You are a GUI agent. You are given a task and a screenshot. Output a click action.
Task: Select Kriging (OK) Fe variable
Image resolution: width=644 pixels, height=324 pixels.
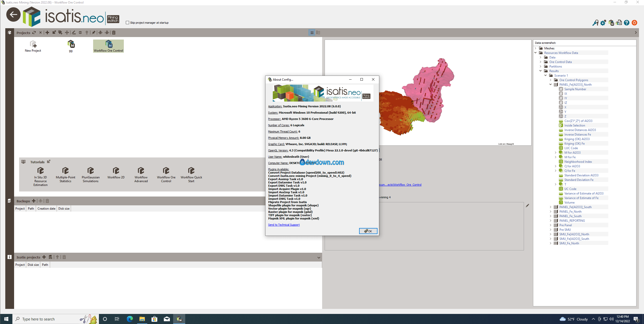[574, 144]
